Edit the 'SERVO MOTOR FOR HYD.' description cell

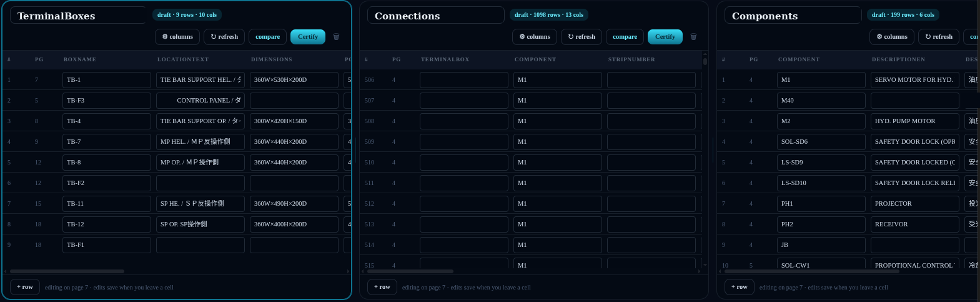(915, 80)
